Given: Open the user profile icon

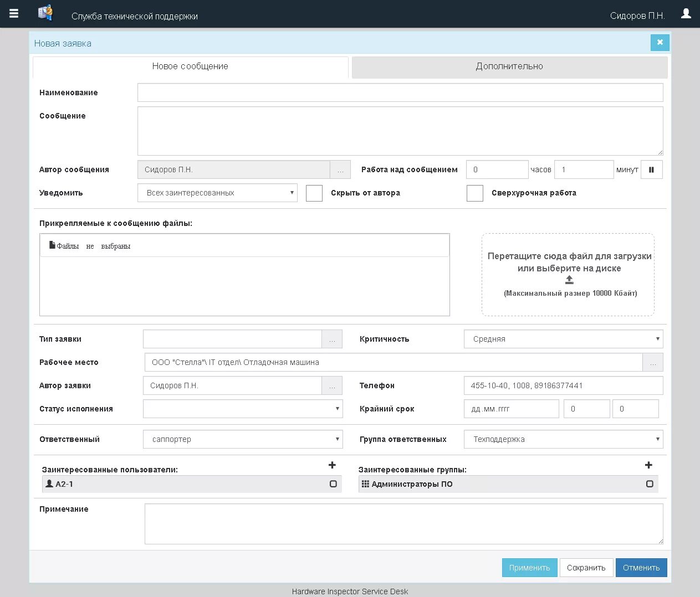Looking at the screenshot, I should 686,13.
